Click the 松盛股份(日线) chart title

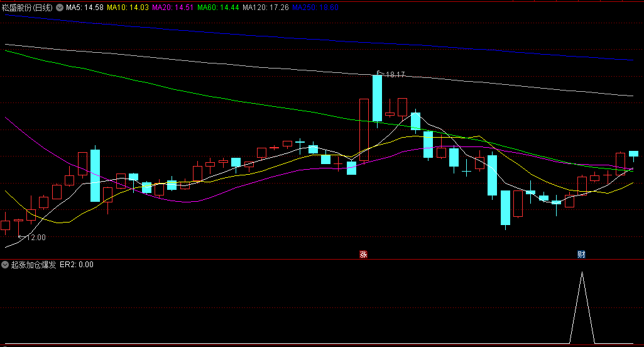[x=27, y=8]
